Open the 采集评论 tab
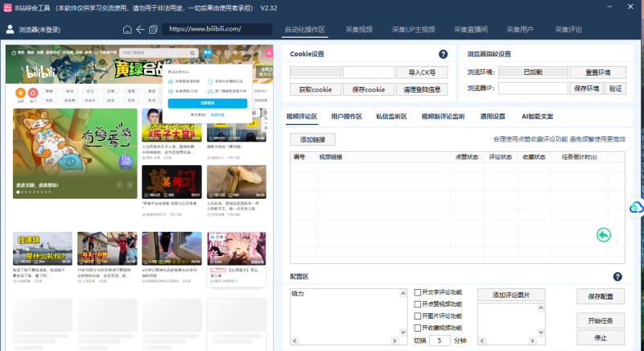 568,30
